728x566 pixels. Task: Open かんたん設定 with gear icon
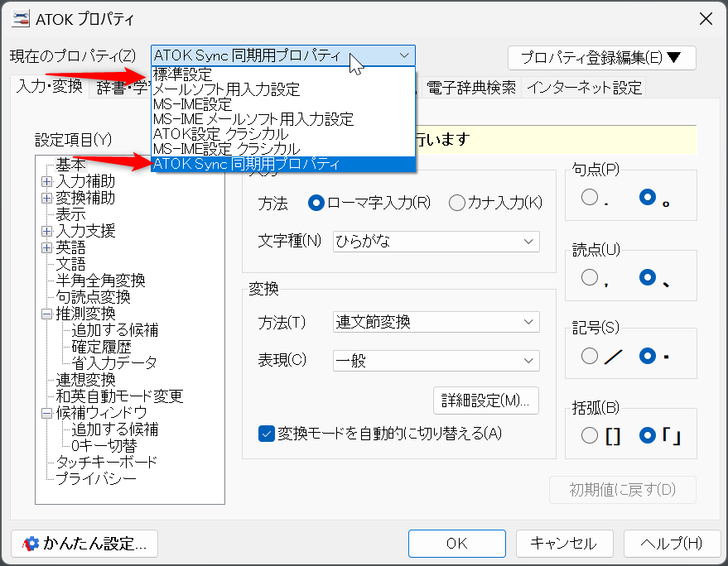[x=84, y=544]
